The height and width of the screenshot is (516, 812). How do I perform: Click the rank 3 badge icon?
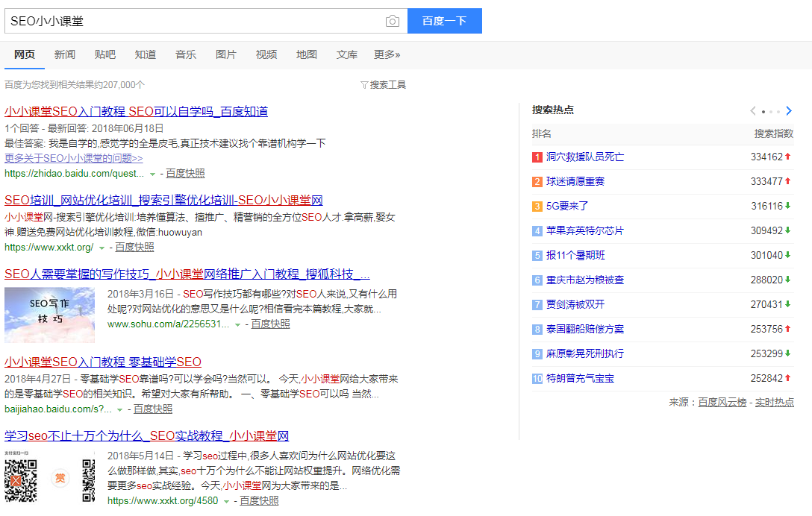pyautogui.click(x=537, y=206)
